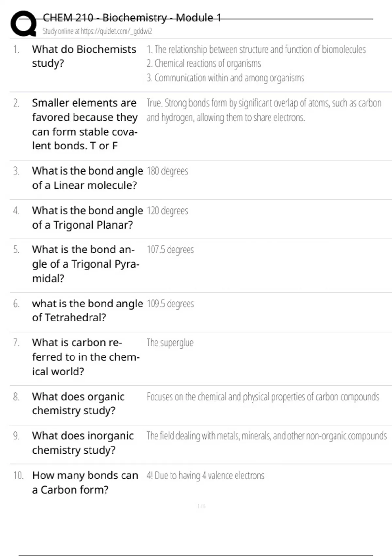Screen dimensions: 392x556
Task: Click the "107.5 degrees" answer
Action: coord(170,250)
